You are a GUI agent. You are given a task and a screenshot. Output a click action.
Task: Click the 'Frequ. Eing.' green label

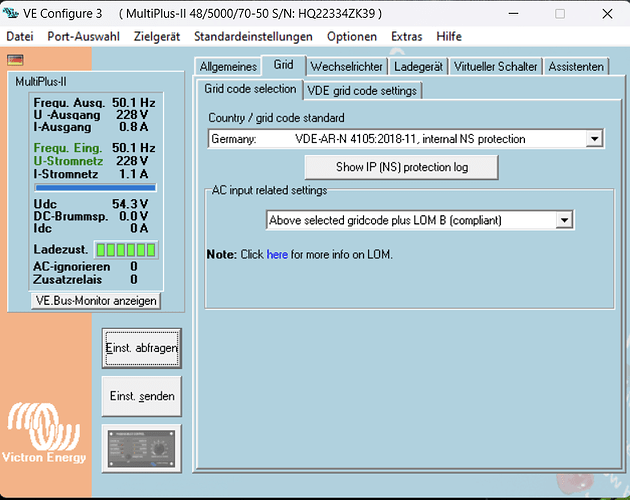[68, 148]
